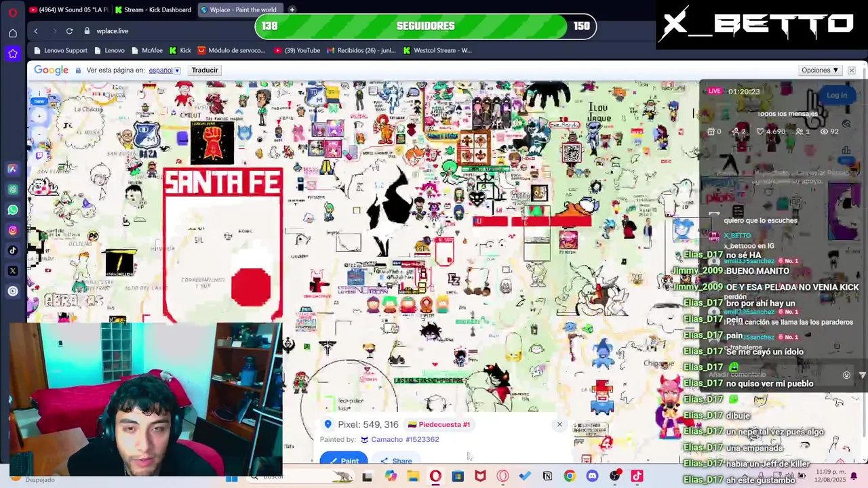This screenshot has width=868, height=488.
Task: Click the Log in button
Action: tap(836, 95)
